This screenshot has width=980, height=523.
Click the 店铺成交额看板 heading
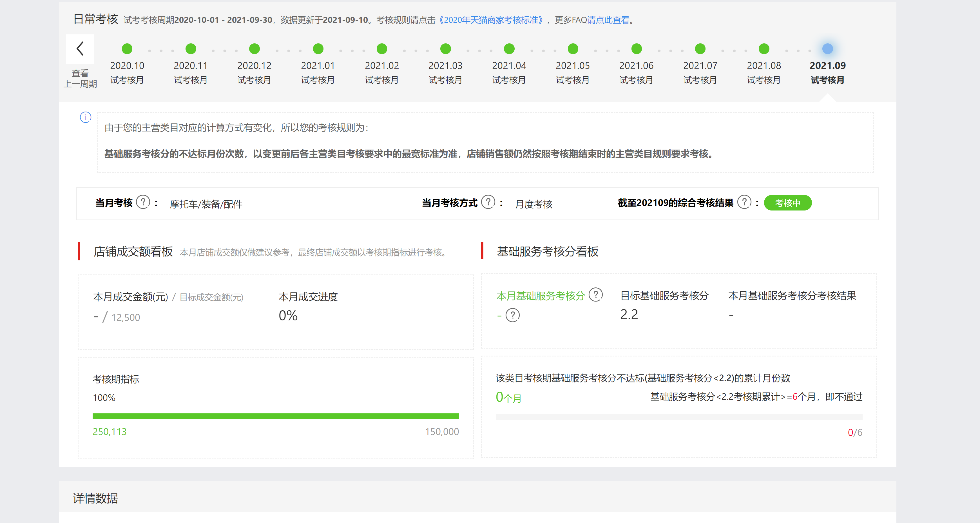pyautogui.click(x=133, y=251)
